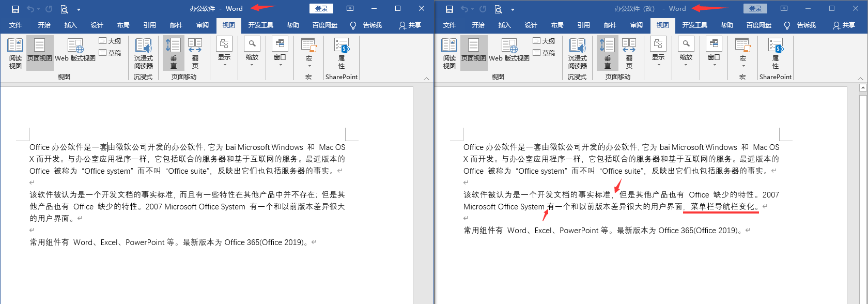
Task: Select 页面视图 in left window ribbon
Action: 40,53
